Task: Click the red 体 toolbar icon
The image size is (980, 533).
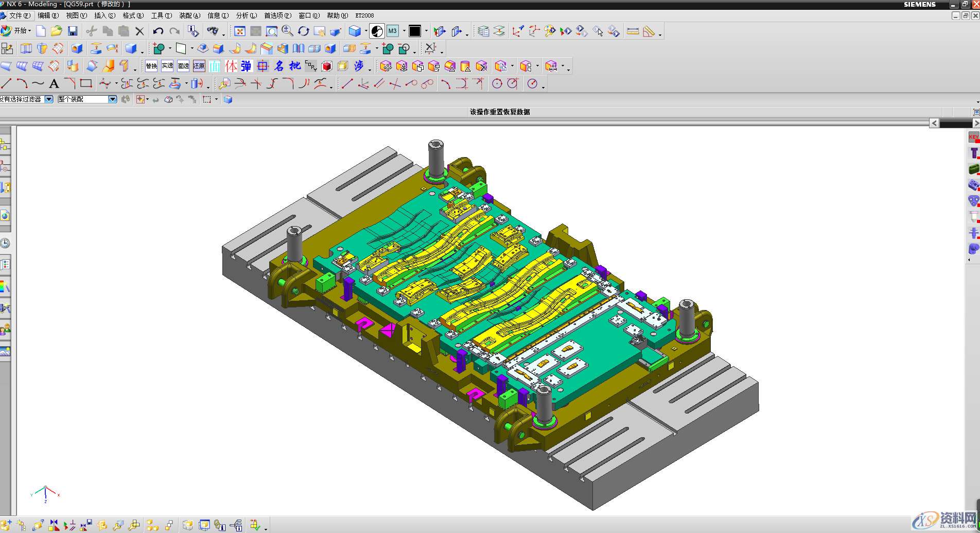Action: pyautogui.click(x=231, y=66)
